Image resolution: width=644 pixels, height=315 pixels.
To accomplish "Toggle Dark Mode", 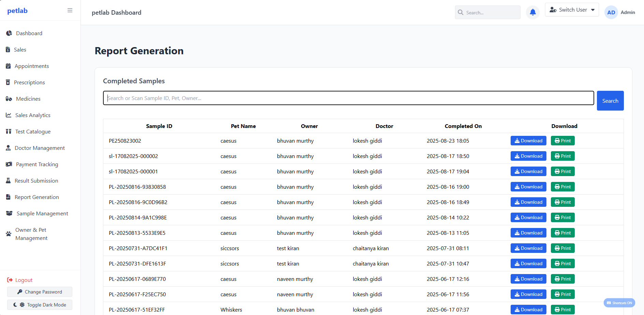I will point(40,304).
